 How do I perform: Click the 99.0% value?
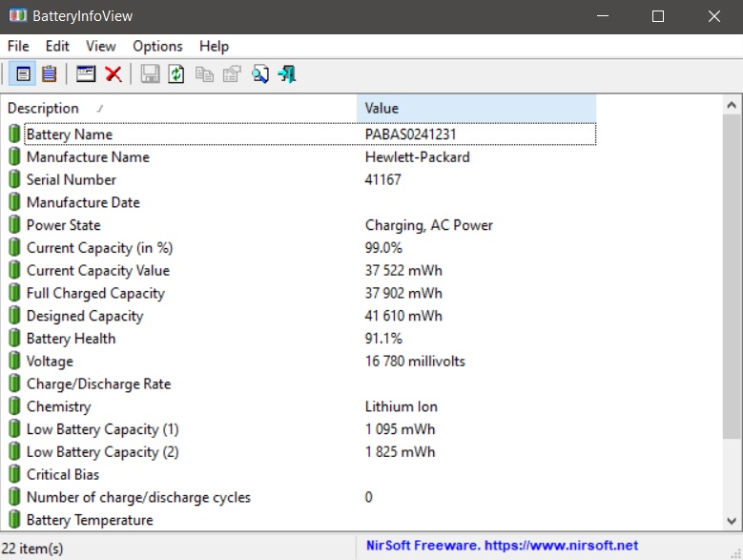383,248
